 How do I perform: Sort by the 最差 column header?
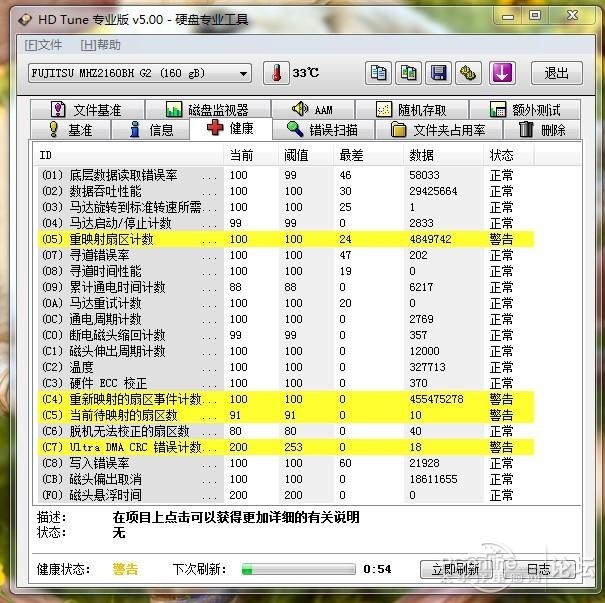pyautogui.click(x=368, y=155)
